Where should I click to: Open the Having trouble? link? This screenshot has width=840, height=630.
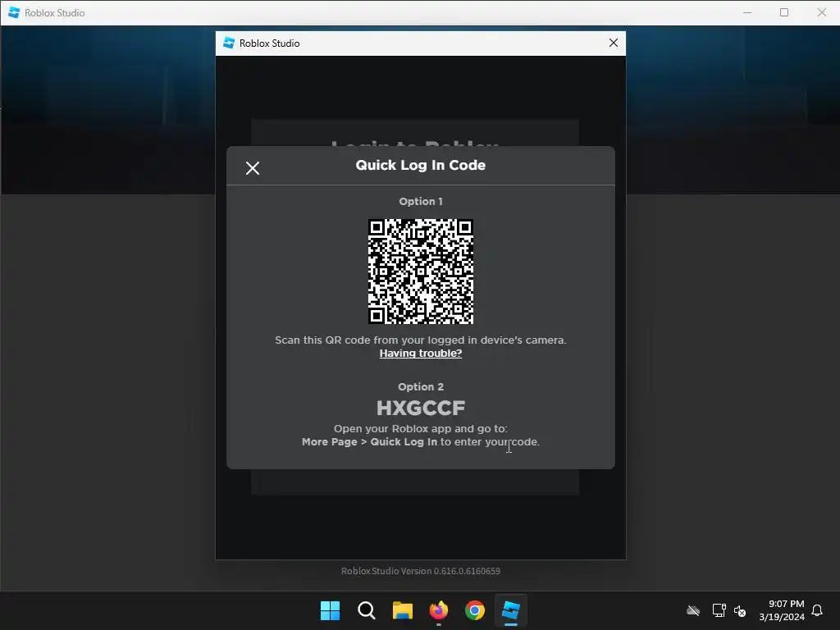pyautogui.click(x=421, y=353)
